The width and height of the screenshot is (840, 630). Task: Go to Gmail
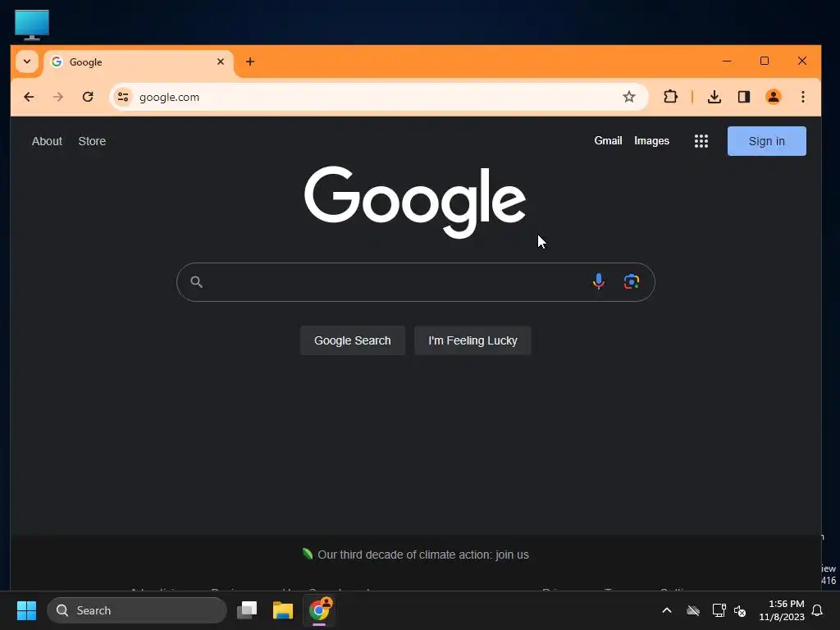point(608,141)
